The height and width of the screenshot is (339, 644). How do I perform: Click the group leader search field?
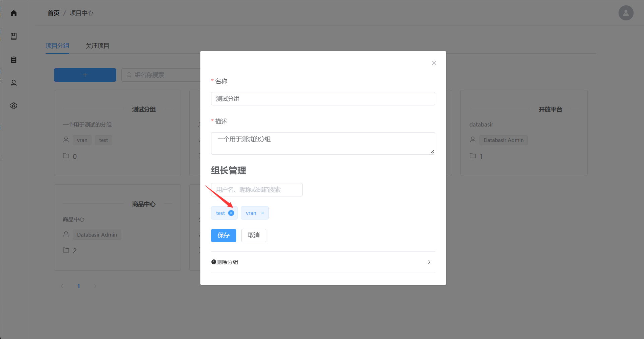[256, 190]
